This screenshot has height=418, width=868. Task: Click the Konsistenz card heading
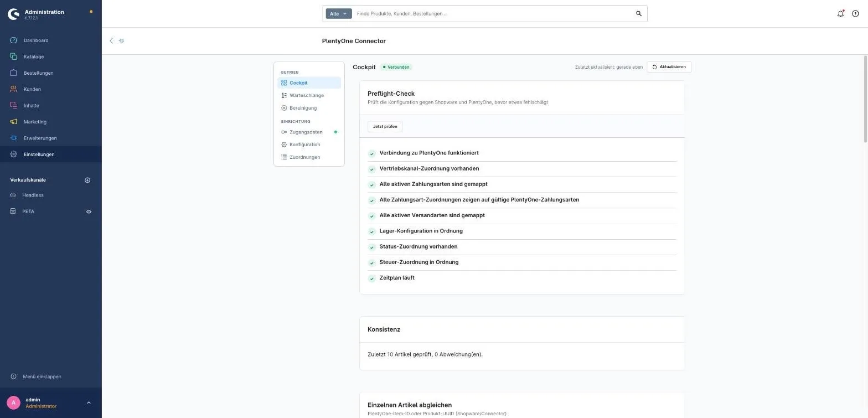tap(384, 329)
